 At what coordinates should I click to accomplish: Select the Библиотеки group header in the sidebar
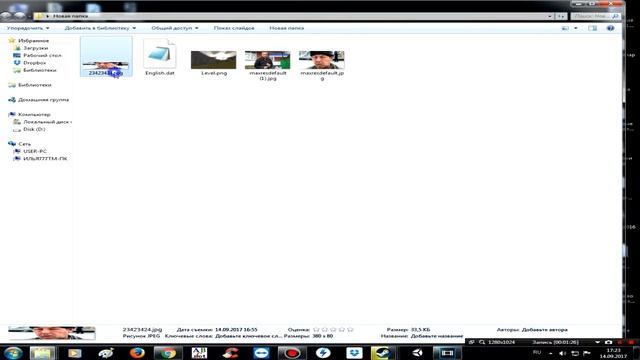(34, 85)
